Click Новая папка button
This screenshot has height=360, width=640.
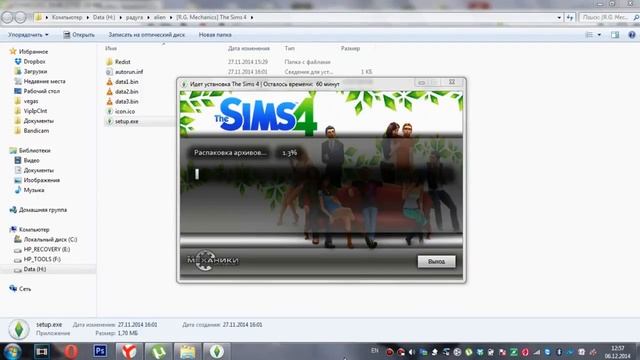[215, 35]
